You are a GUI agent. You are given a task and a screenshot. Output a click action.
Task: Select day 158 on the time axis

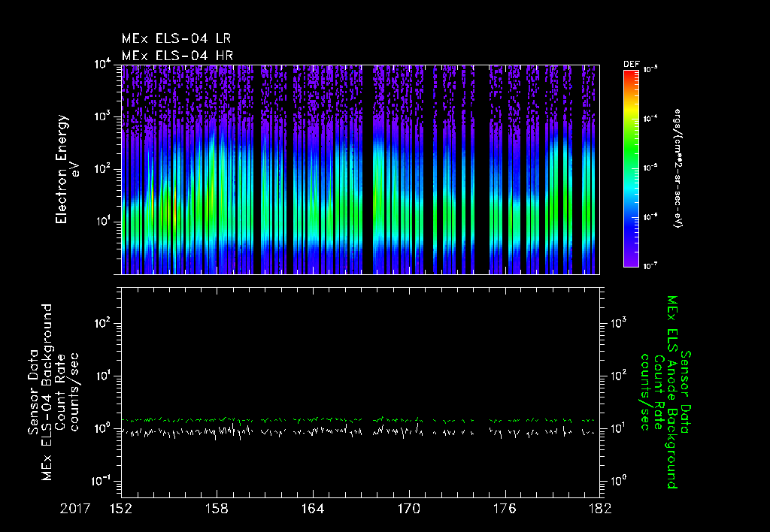click(x=217, y=509)
